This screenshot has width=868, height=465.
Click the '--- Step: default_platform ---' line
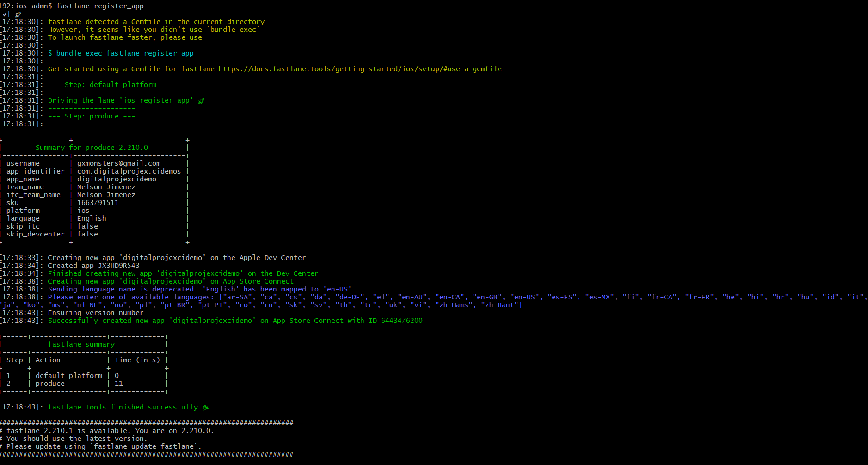[x=110, y=85]
